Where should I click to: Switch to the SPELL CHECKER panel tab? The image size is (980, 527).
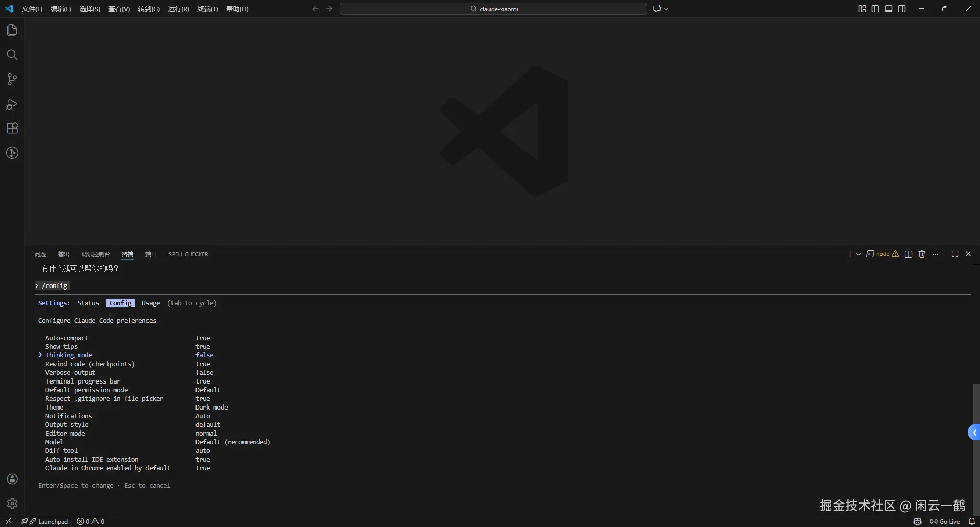pos(188,254)
